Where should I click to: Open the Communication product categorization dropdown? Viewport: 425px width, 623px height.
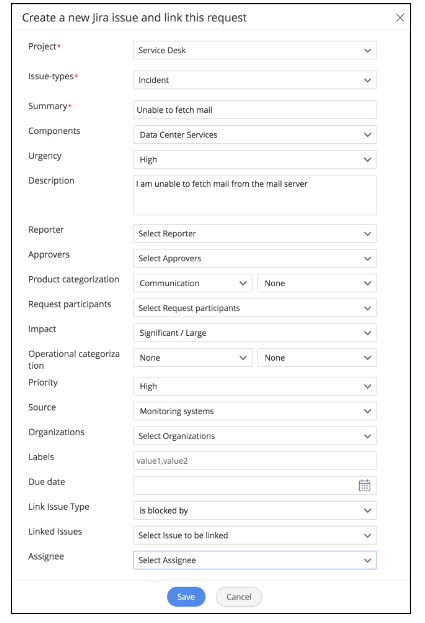193,283
